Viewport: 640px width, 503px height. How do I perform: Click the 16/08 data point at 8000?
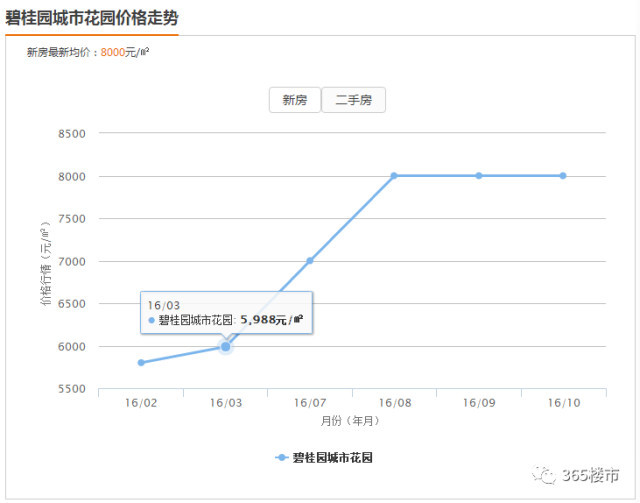tap(394, 176)
